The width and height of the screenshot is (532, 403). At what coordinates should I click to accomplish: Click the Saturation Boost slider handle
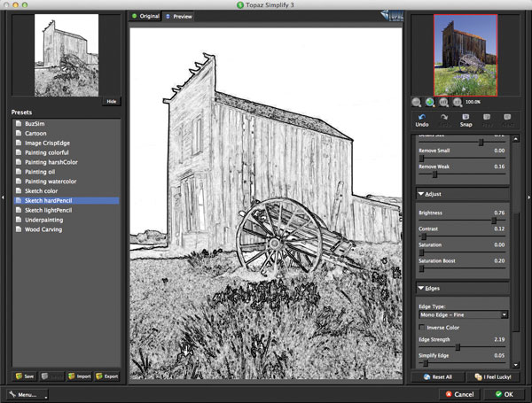[x=422, y=268]
